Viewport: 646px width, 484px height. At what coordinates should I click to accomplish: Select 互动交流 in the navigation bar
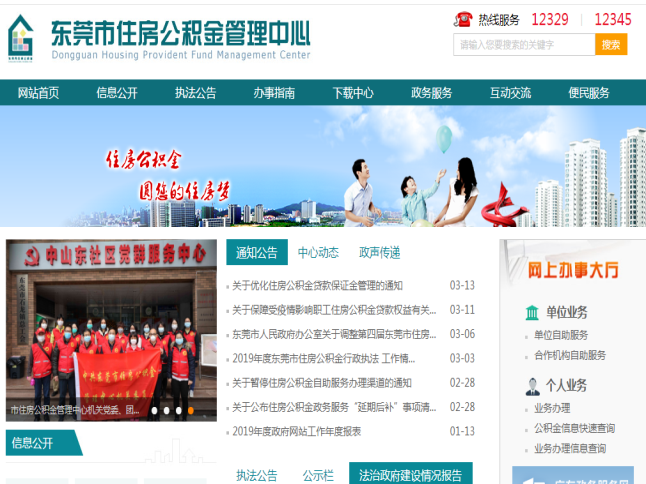pyautogui.click(x=510, y=93)
